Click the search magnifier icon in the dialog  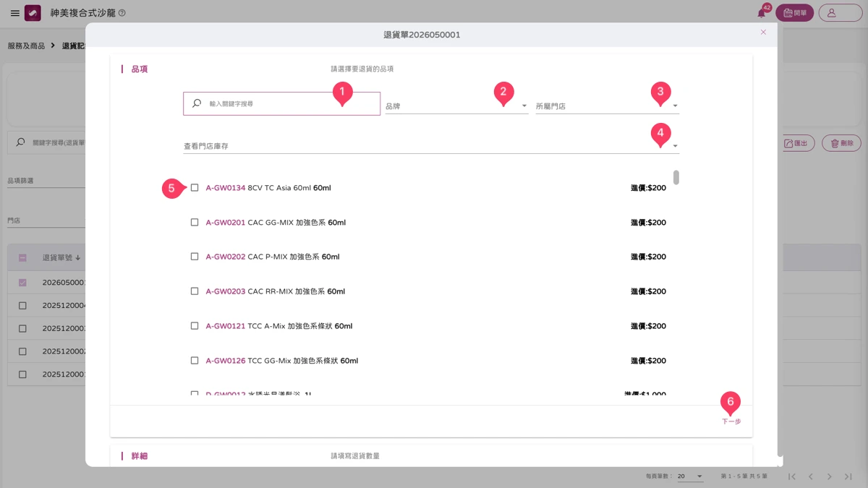197,103
